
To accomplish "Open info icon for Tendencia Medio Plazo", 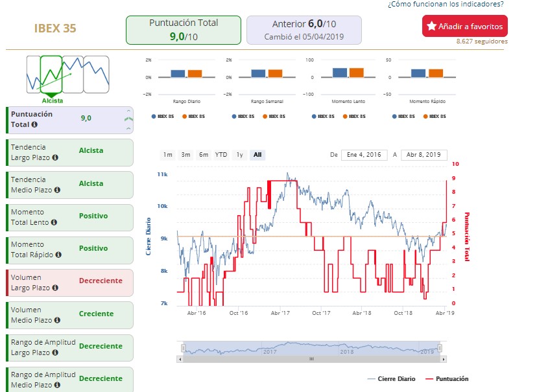I will pyautogui.click(x=57, y=190).
